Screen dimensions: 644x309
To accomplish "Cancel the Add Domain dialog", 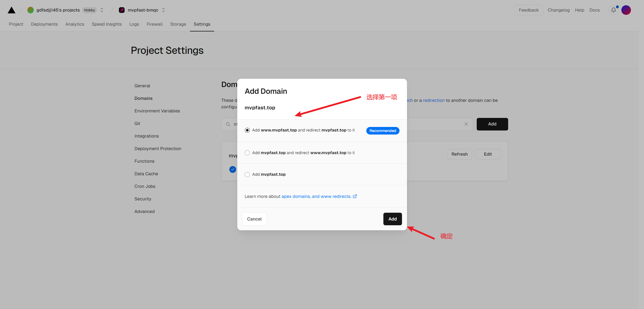I will coord(254,219).
